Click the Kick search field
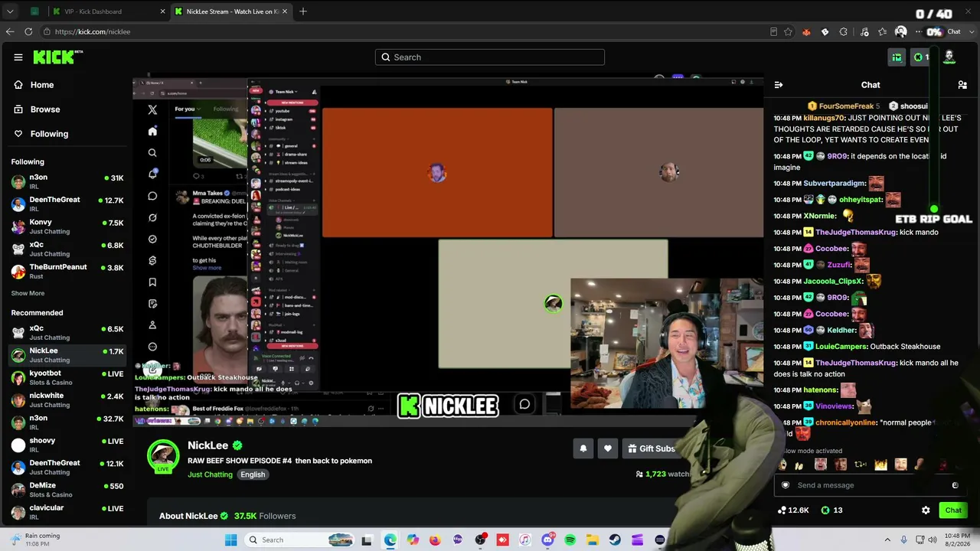Image resolution: width=980 pixels, height=551 pixels. [490, 57]
